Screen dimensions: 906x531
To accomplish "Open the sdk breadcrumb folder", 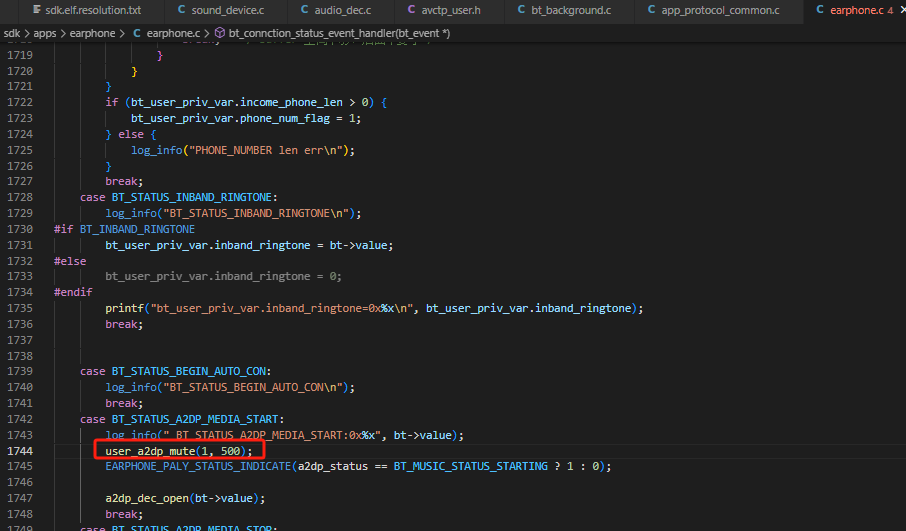I will pyautogui.click(x=12, y=34).
